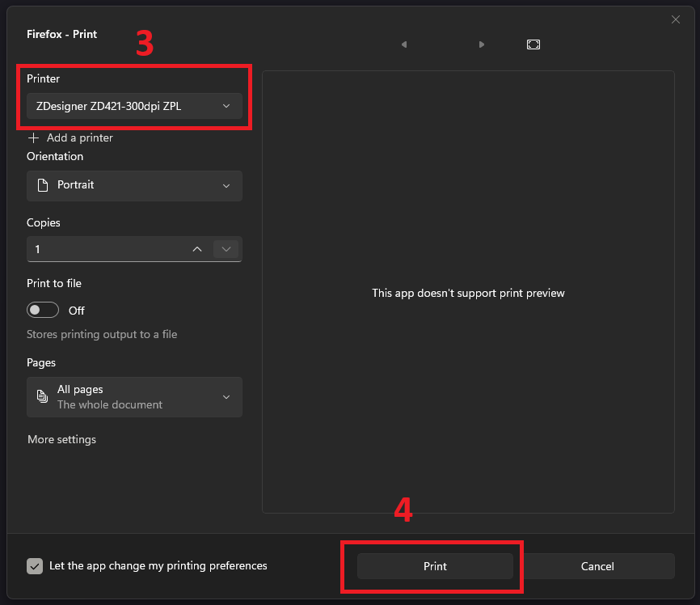Go to the previous preview page arrow

(x=404, y=44)
